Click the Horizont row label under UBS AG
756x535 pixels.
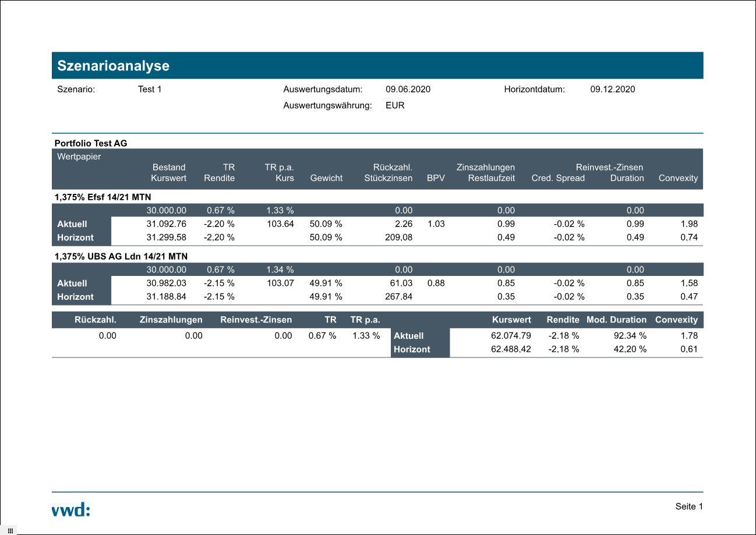click(75, 297)
